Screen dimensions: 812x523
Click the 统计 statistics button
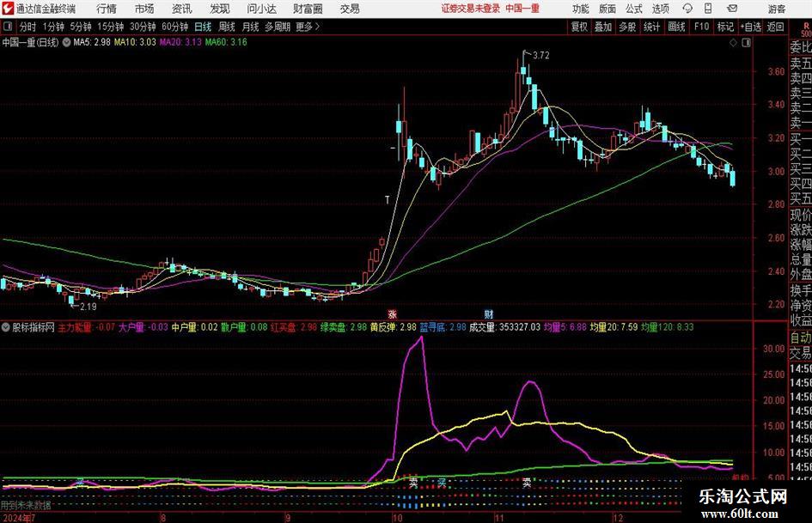651,27
